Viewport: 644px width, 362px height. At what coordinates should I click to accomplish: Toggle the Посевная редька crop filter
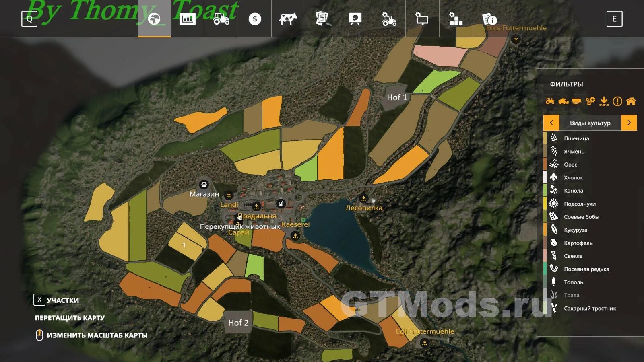590,269
